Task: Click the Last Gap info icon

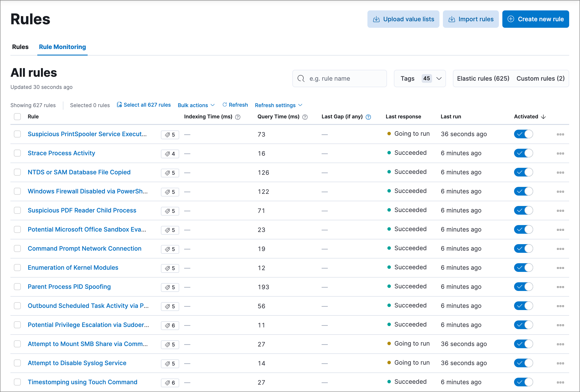Action: point(368,117)
